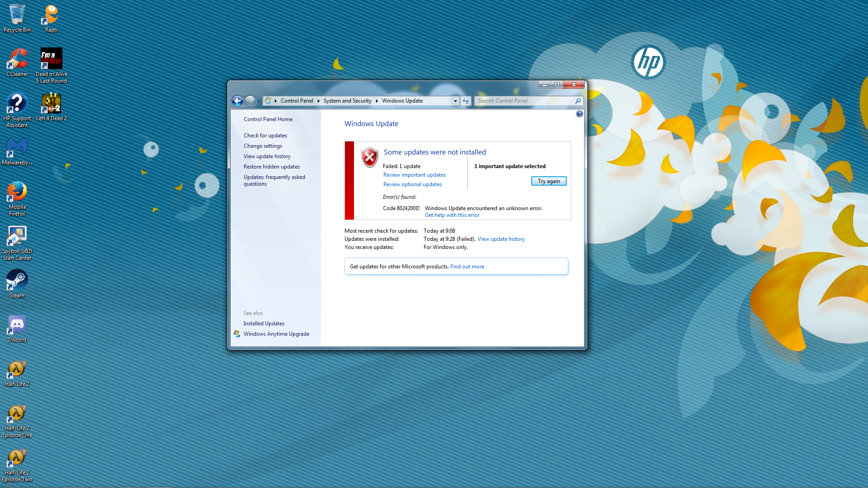868x488 pixels.
Task: Click the Try again button
Action: tap(549, 181)
